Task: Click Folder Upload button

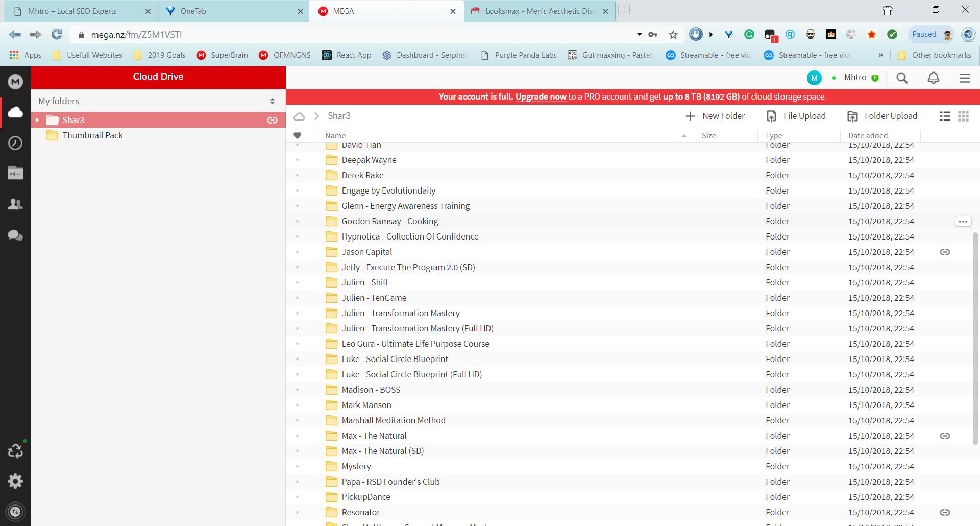Action: pos(883,116)
